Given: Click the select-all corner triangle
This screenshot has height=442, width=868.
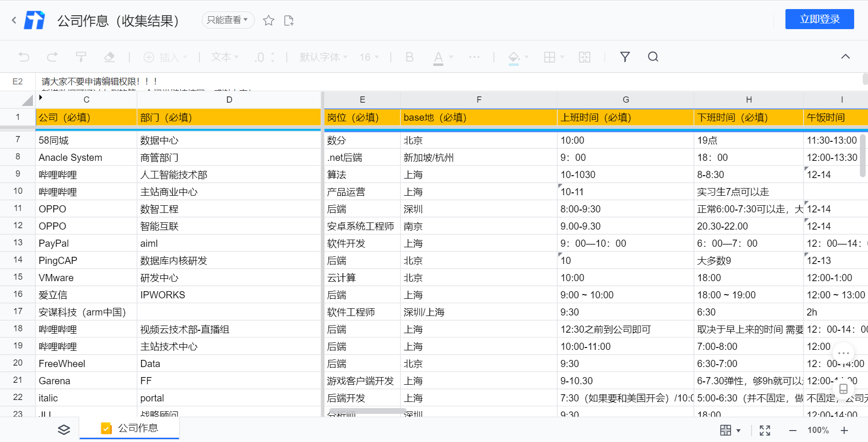Looking at the screenshot, I should pyautogui.click(x=28, y=100).
